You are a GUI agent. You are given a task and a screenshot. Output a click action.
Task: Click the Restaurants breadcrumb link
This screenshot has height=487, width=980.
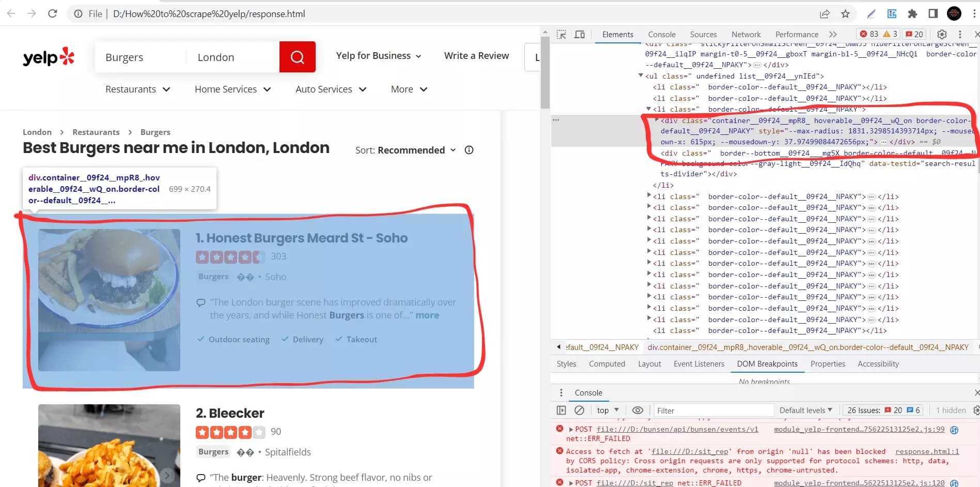pos(96,132)
